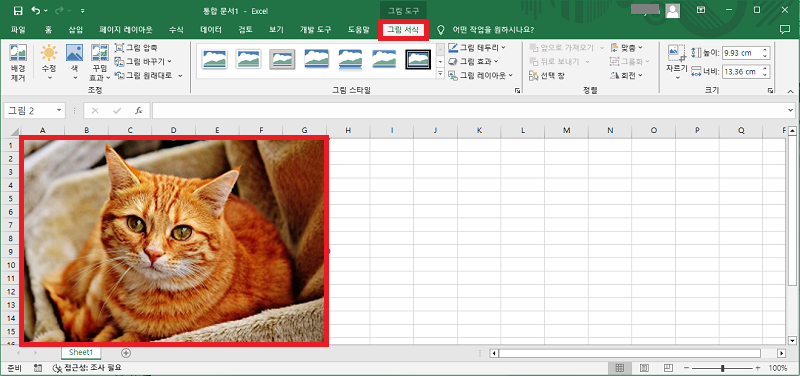The height and width of the screenshot is (376, 800).
Task: Select the fourth picture style thumbnail
Action: (x=316, y=59)
